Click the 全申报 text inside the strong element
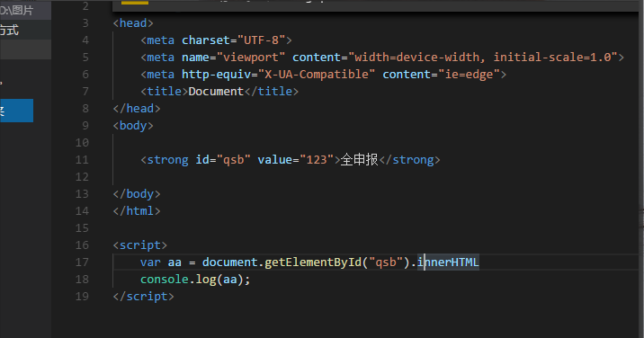The image size is (644, 338). pyautogui.click(x=360, y=160)
